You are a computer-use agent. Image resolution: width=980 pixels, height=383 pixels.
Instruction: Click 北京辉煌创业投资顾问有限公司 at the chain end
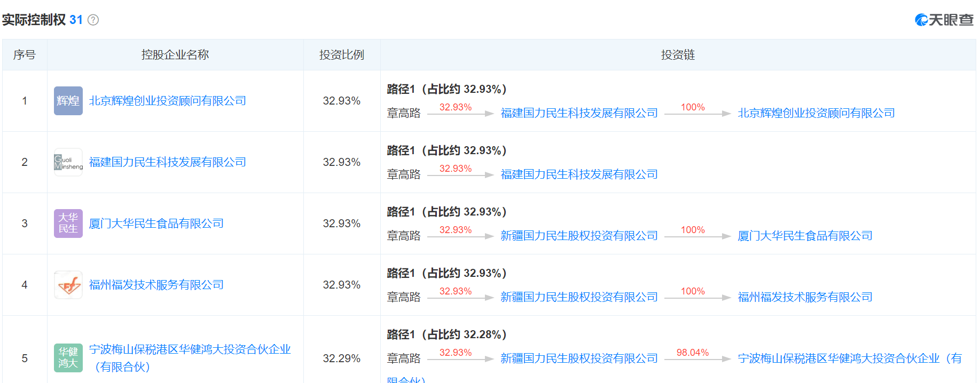[x=816, y=113]
